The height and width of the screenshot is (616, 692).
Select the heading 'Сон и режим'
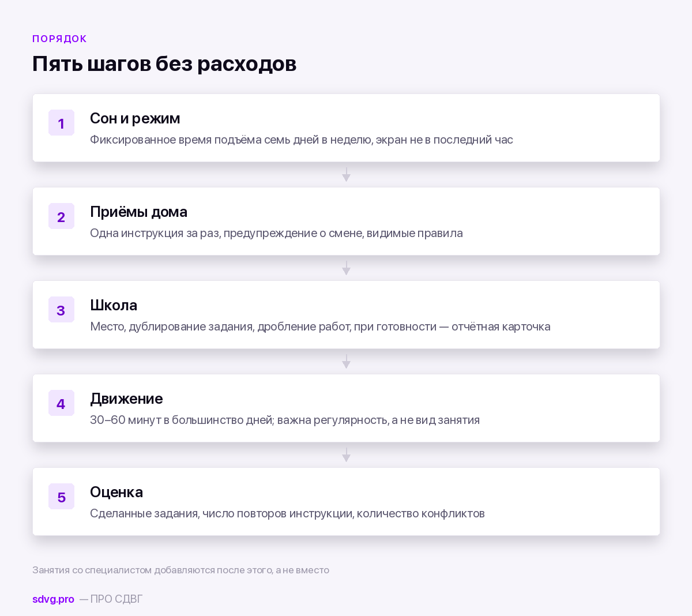coord(135,118)
